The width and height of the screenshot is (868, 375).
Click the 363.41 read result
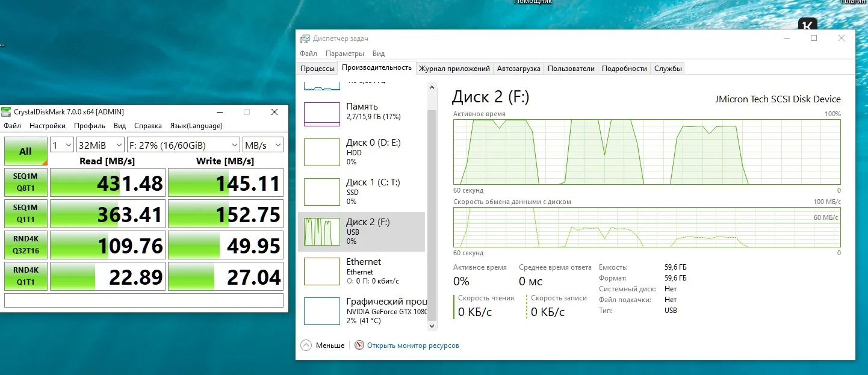coord(107,214)
